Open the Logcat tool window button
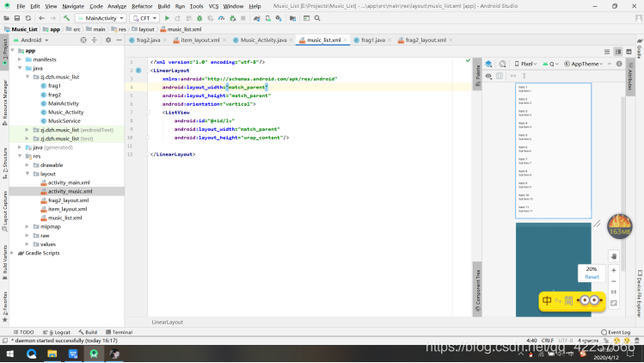 click(x=58, y=332)
